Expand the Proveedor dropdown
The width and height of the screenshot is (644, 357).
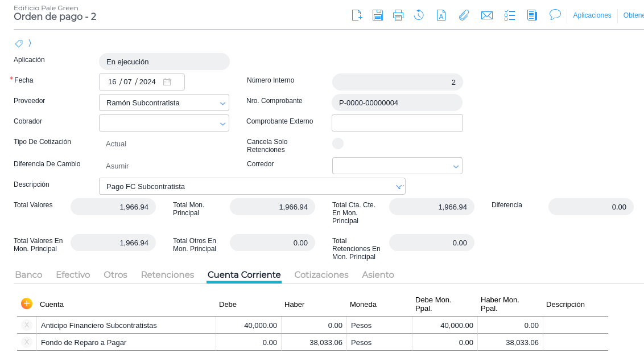pyautogui.click(x=222, y=103)
